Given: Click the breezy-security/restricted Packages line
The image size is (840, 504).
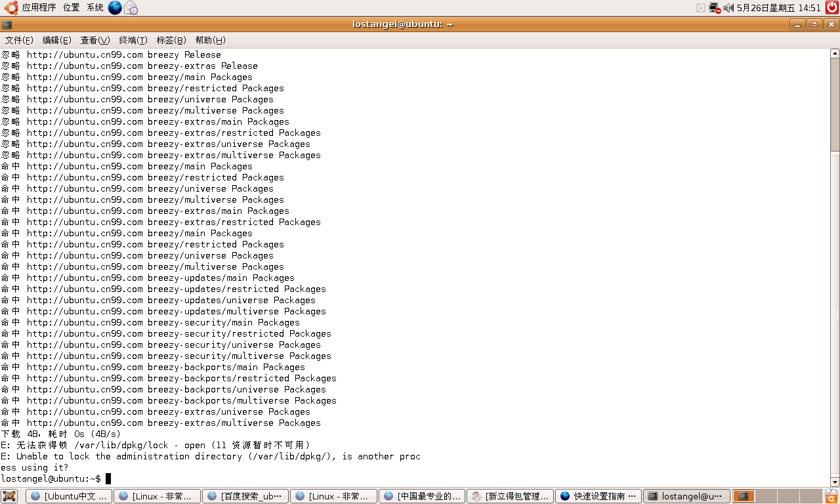Looking at the screenshot, I should tap(166, 333).
